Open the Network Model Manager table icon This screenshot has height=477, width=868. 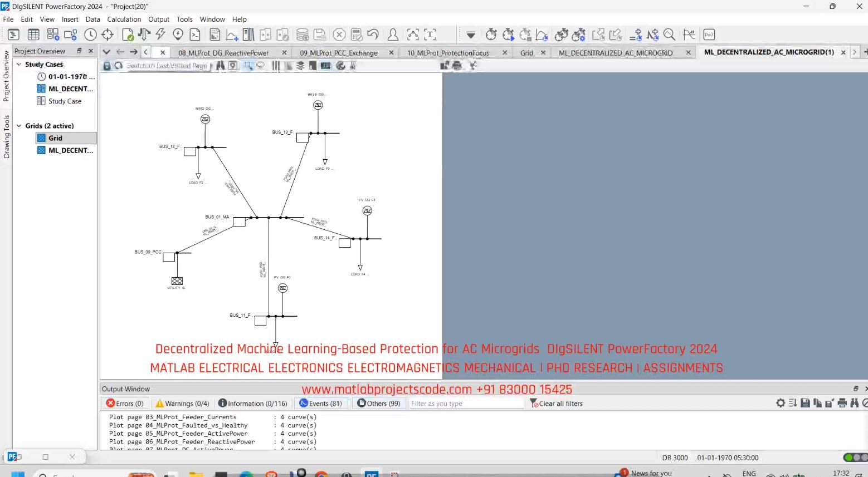pyautogui.click(x=33, y=35)
